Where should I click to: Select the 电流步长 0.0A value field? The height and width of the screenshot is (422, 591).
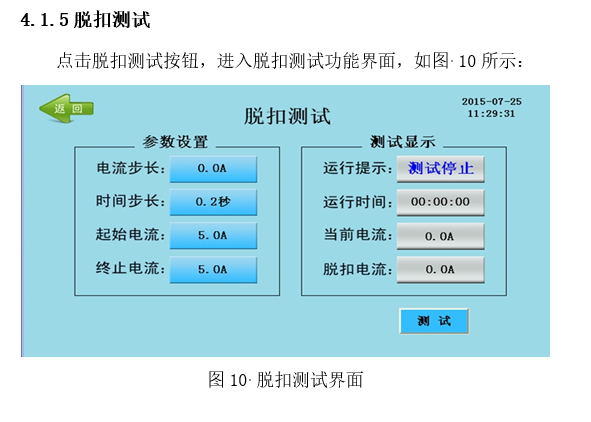click(x=213, y=169)
